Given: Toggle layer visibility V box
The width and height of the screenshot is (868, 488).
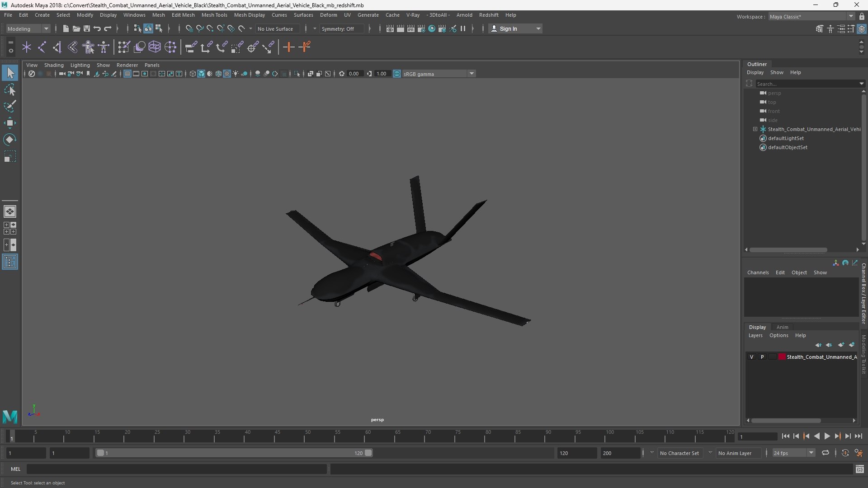Looking at the screenshot, I should pyautogui.click(x=752, y=357).
